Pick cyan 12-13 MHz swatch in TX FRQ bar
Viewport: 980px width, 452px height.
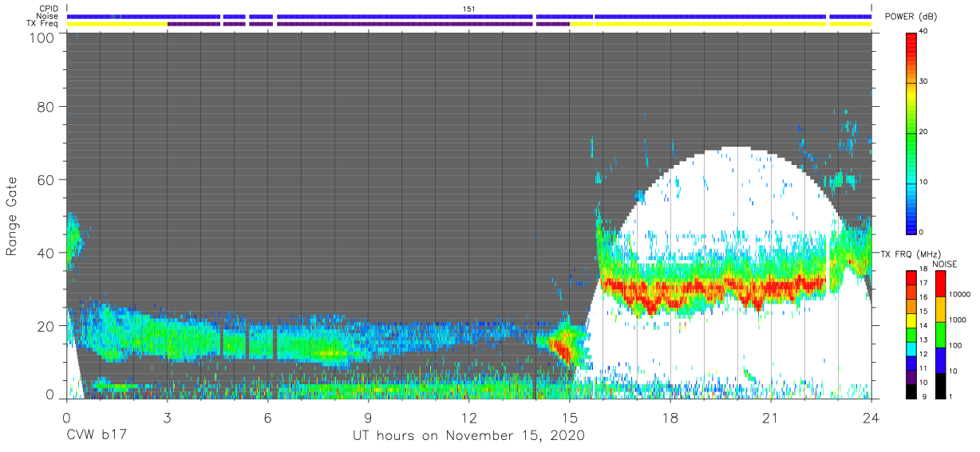click(x=911, y=348)
